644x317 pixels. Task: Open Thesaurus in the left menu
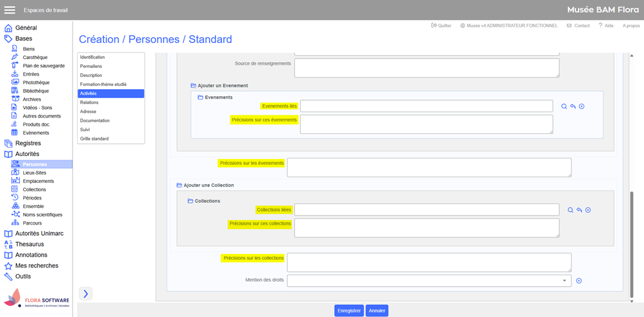click(30, 244)
